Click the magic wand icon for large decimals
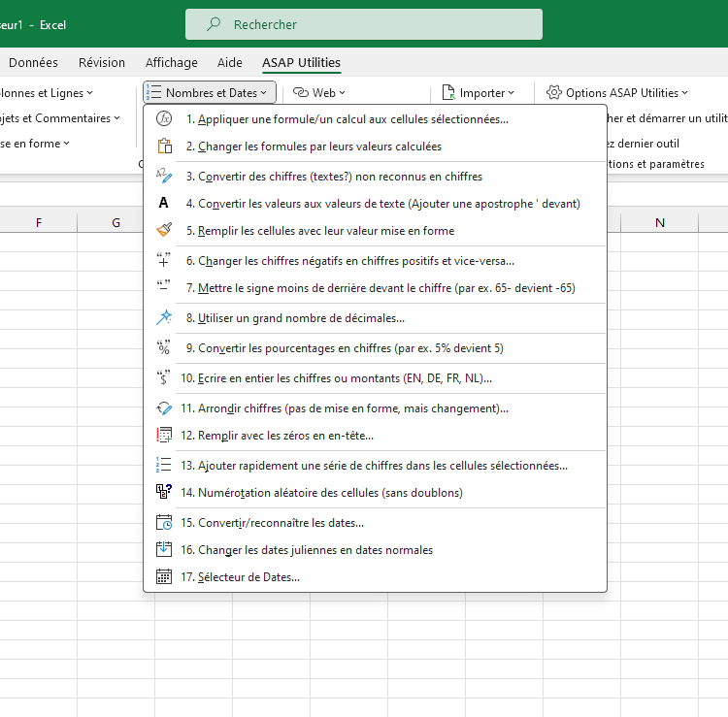 pyautogui.click(x=164, y=317)
